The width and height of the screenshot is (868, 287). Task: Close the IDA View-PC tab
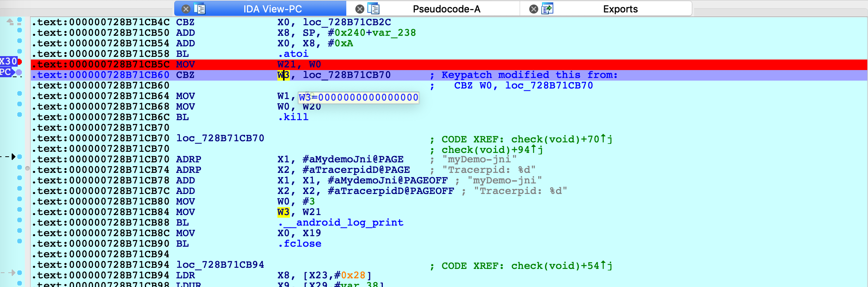(x=186, y=9)
